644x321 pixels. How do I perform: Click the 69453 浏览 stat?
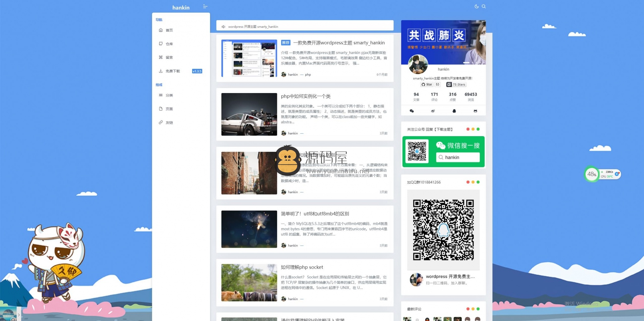point(471,97)
